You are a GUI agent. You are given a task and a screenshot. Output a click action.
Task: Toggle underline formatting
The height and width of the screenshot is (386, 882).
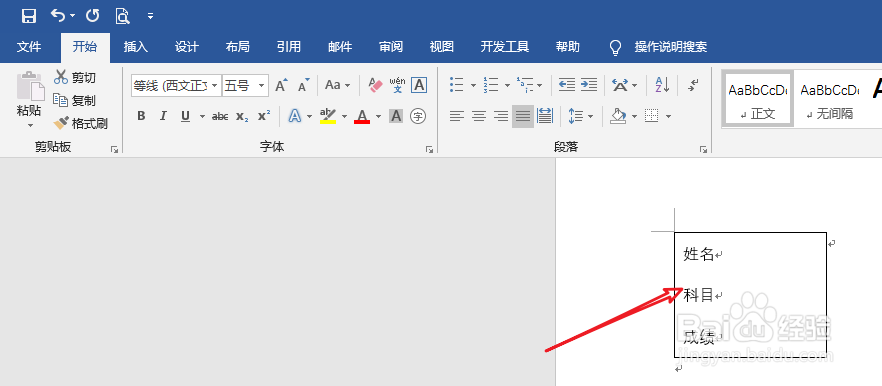185,116
